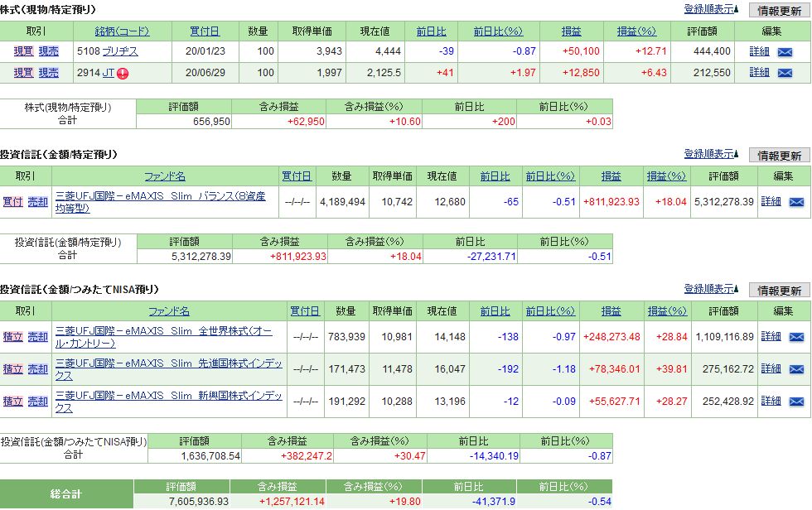Image resolution: width=812 pixels, height=510 pixels.
Task: Open the eMAXIS Slim 全世界株式 fund link
Action: [x=164, y=337]
